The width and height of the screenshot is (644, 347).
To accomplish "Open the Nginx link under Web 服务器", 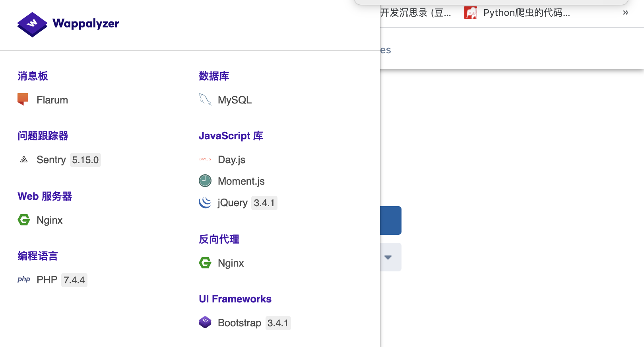I will (x=50, y=220).
